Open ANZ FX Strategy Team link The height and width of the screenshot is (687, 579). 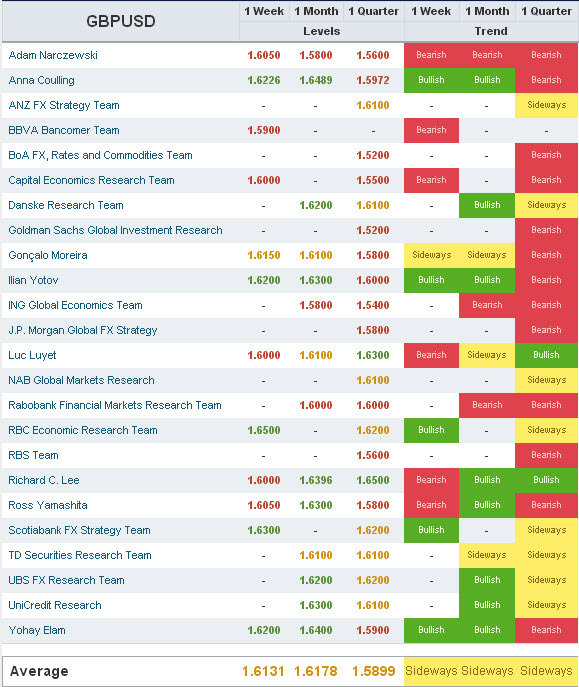(64, 105)
